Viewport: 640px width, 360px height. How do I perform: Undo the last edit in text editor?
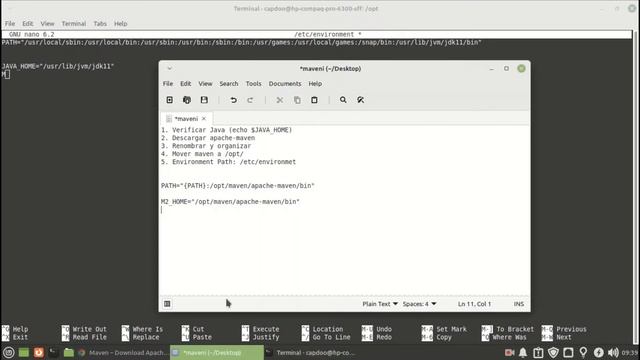pos(233,100)
